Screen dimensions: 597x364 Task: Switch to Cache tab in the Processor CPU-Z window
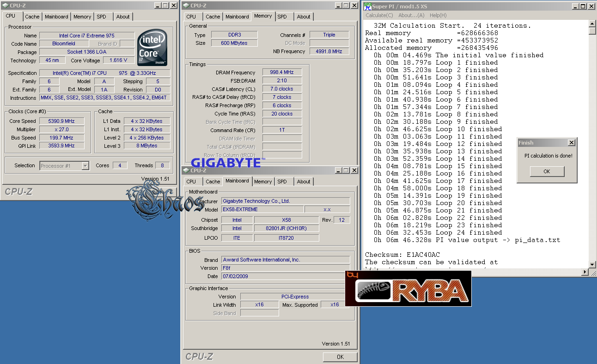32,17
